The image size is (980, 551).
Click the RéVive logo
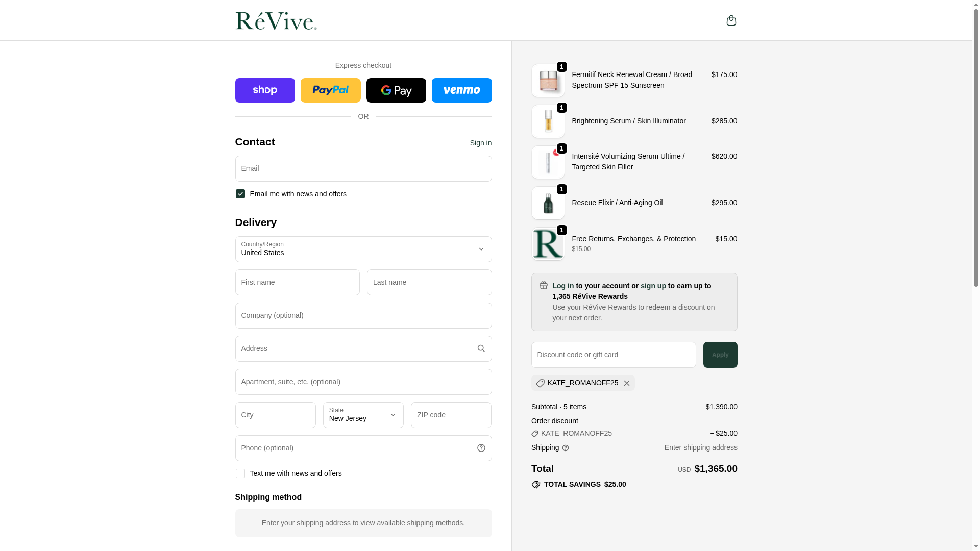276,21
